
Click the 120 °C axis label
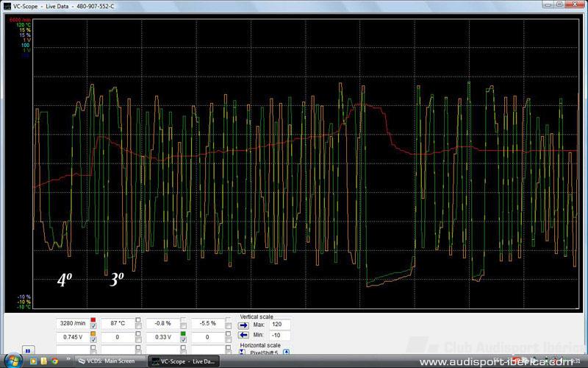pyautogui.click(x=24, y=25)
